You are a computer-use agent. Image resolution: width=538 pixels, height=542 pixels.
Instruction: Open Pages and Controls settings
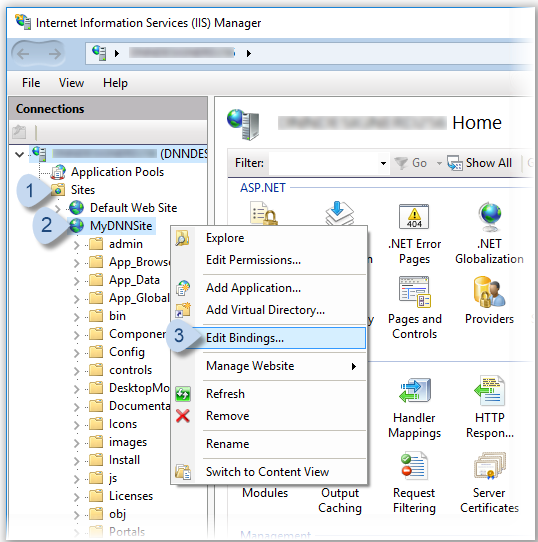(415, 308)
